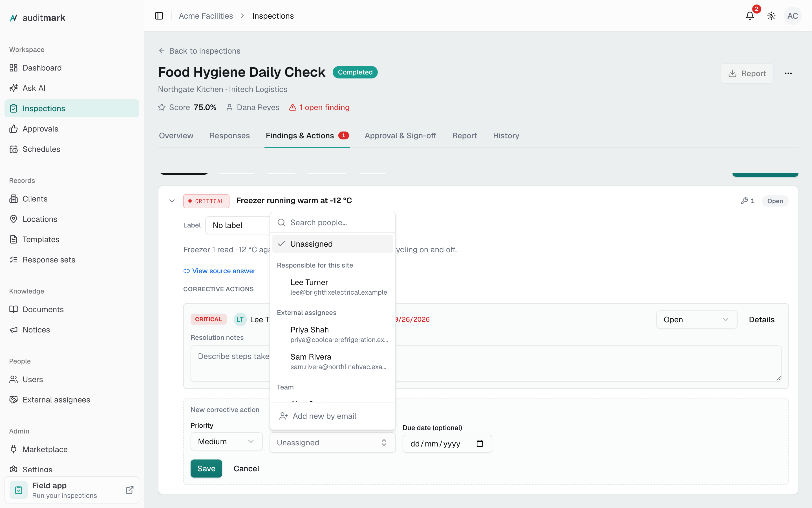Image resolution: width=812 pixels, height=508 pixels.
Task: Switch theme with the sun icon
Action: pyautogui.click(x=771, y=16)
